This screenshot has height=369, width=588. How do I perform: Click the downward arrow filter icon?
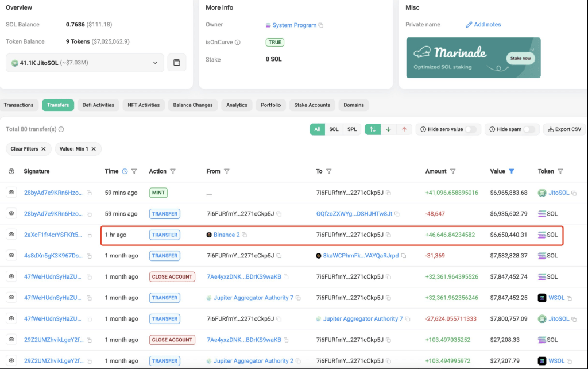point(388,129)
